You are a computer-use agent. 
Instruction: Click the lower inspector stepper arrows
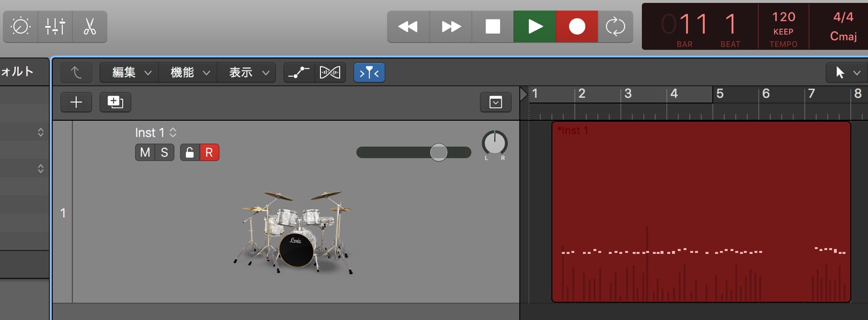pos(40,169)
